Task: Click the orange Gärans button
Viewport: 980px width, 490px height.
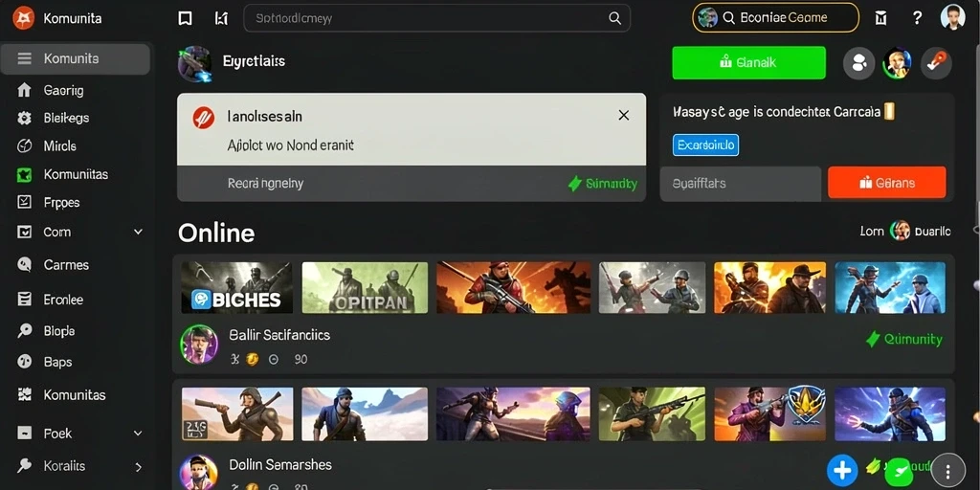Action: pos(887,183)
